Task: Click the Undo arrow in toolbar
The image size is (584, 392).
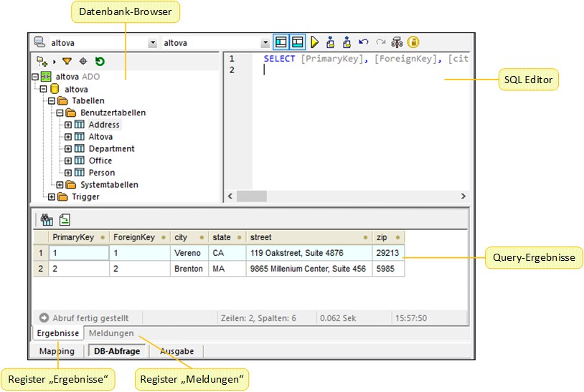Action: [364, 43]
